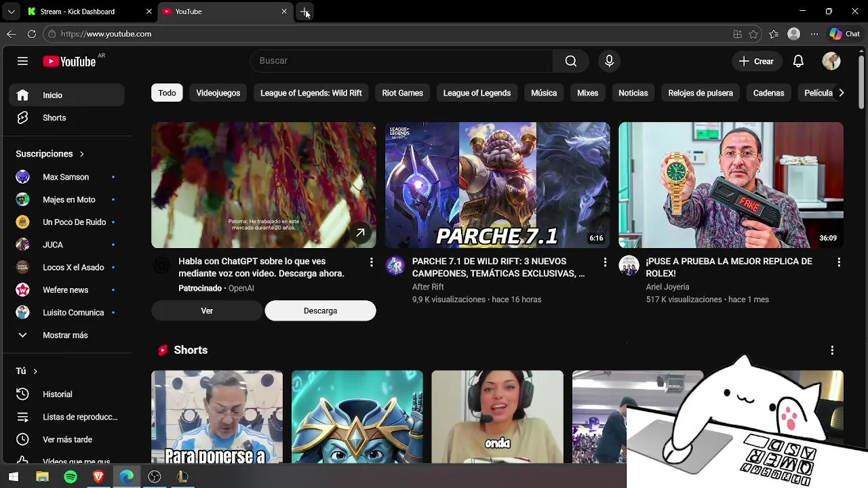This screenshot has width=868, height=488.
Task: Select the Videojuegos filter chip
Action: [x=218, y=93]
